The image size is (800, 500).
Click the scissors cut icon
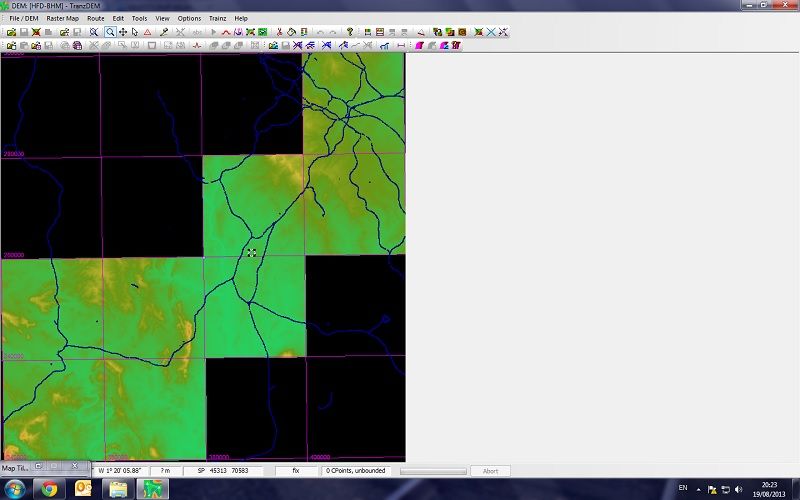click(x=278, y=32)
